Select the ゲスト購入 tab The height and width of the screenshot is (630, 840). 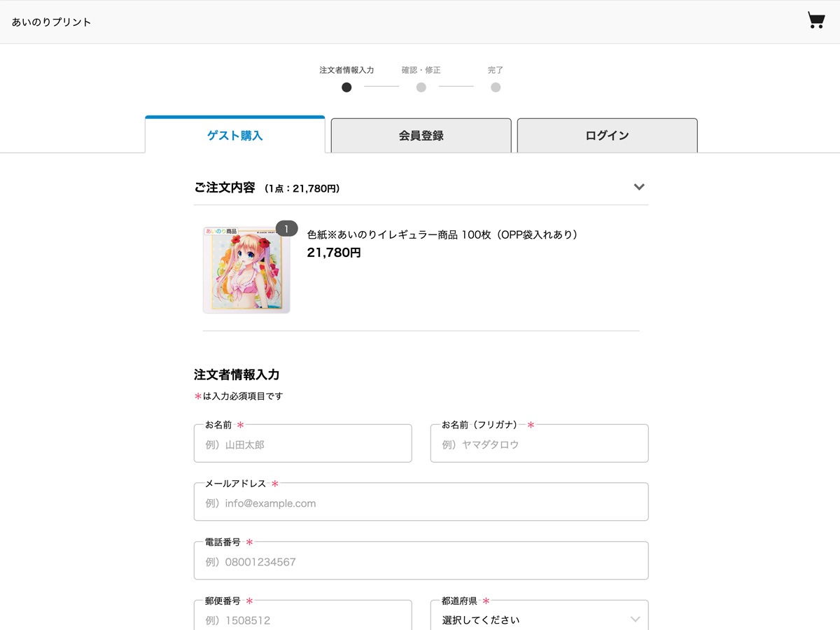coord(234,135)
